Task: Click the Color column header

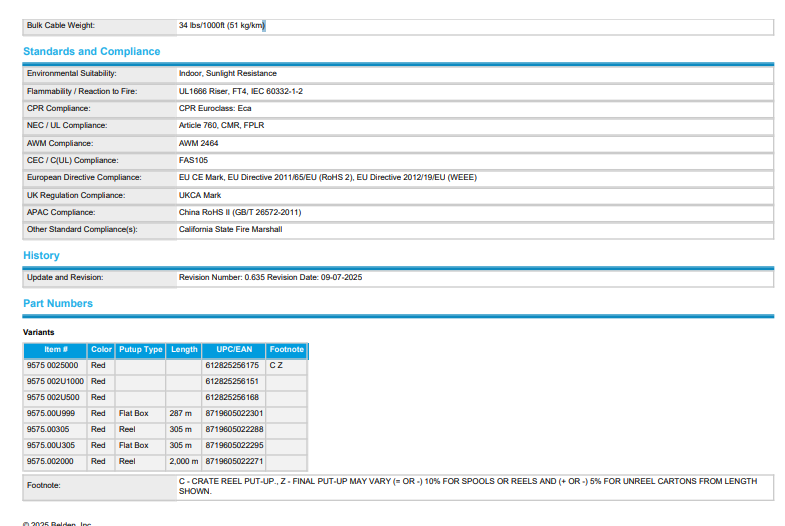Action: click(101, 350)
